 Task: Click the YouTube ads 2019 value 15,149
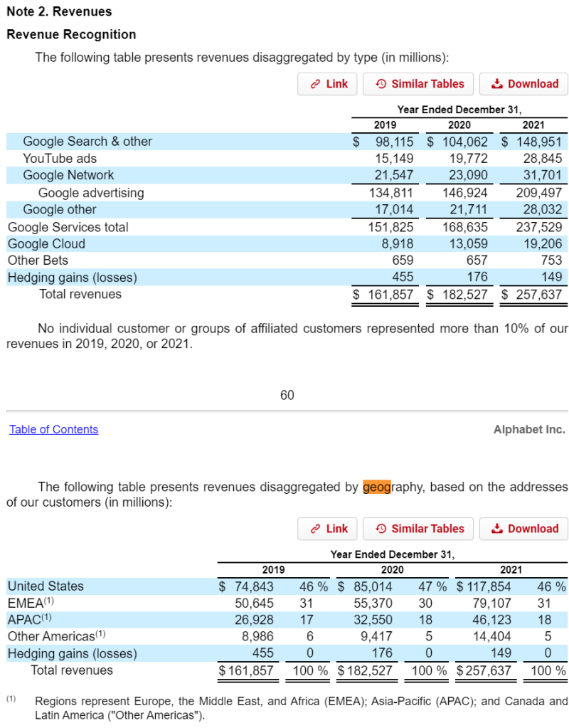[394, 159]
